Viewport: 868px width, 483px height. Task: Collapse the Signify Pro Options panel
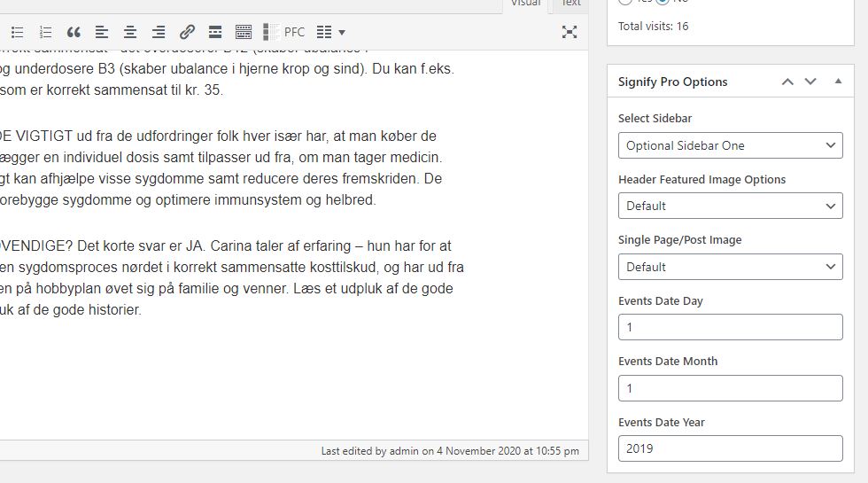[x=838, y=82]
